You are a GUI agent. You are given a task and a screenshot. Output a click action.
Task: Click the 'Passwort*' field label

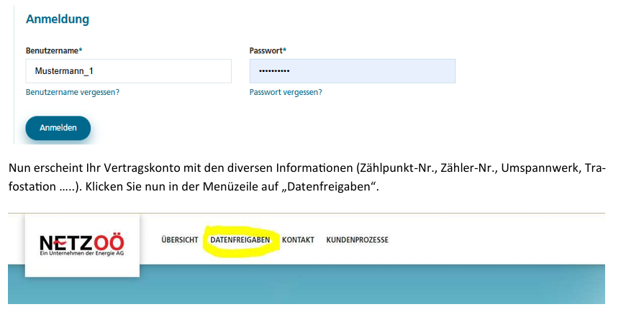click(268, 50)
